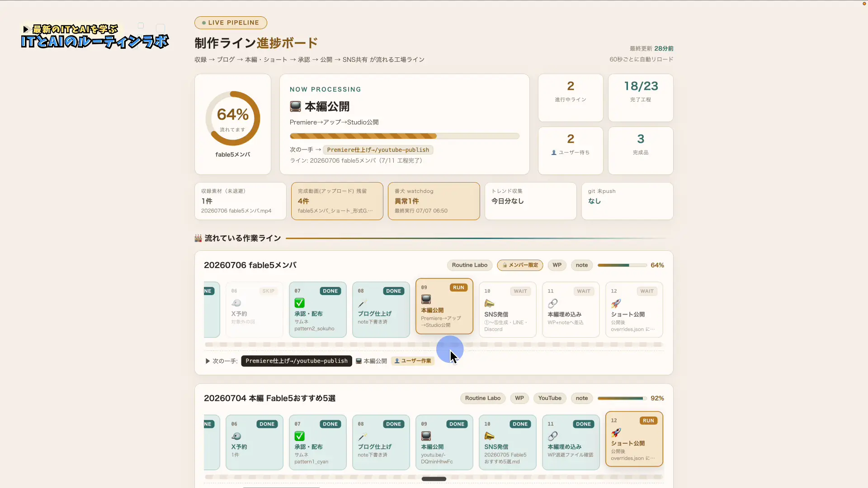Click the striped 本編公開 progress bar
Screen dimensions: 868x488
point(405,136)
